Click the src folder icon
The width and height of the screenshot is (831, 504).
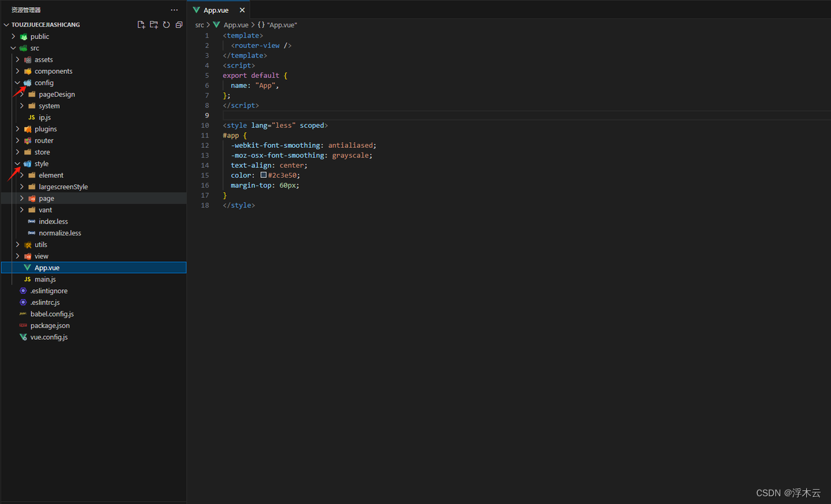click(x=23, y=48)
